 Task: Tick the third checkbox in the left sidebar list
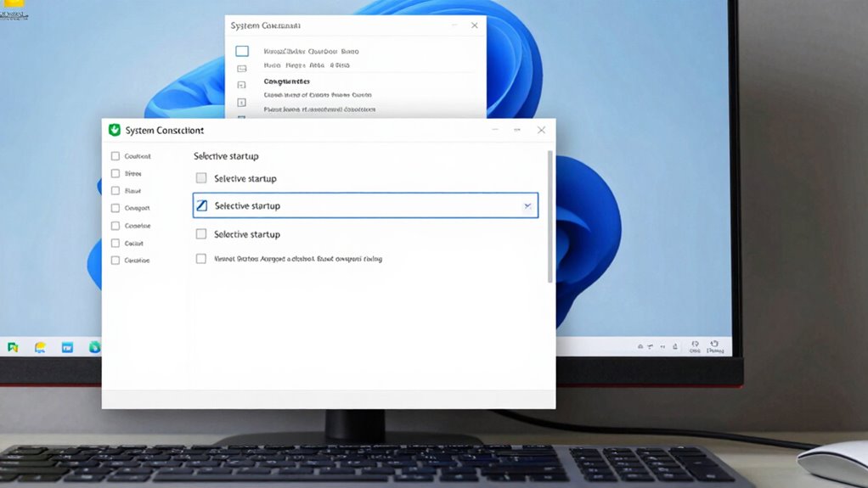[x=116, y=190]
